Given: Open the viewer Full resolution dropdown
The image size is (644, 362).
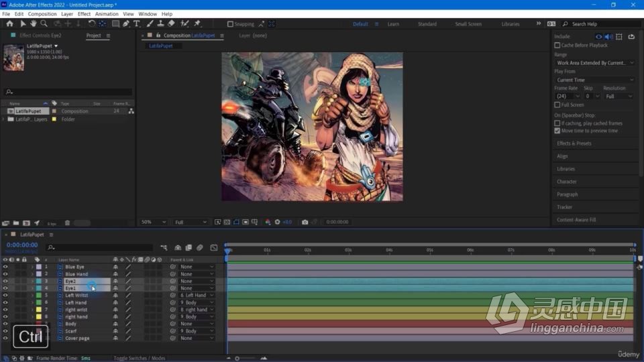Looking at the screenshot, I should coord(191,222).
